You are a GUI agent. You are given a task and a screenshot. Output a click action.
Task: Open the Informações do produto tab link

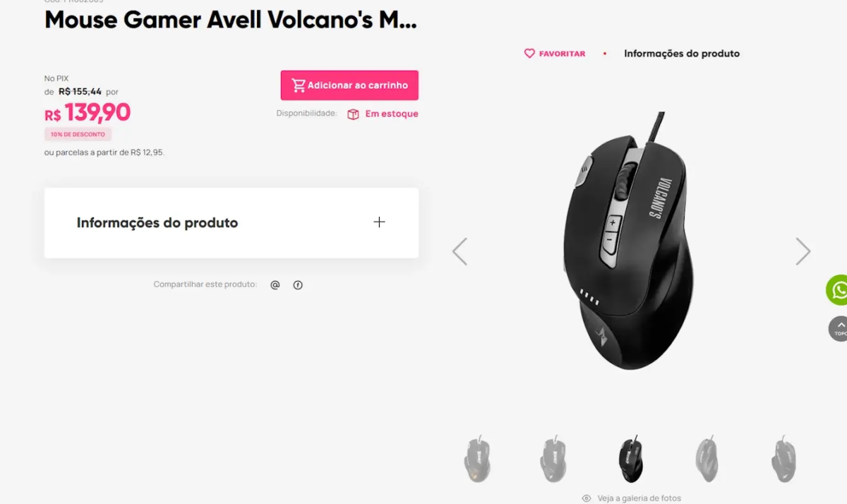click(682, 54)
